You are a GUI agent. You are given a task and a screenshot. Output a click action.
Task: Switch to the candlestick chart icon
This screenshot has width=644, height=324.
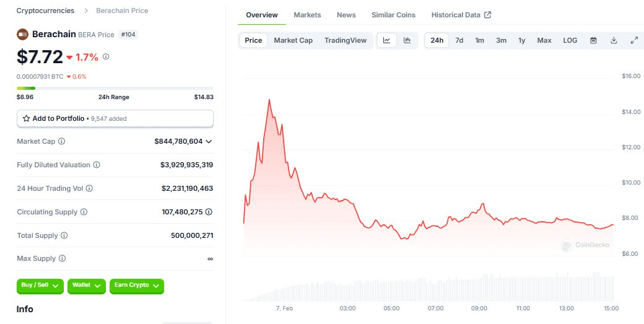(x=407, y=40)
